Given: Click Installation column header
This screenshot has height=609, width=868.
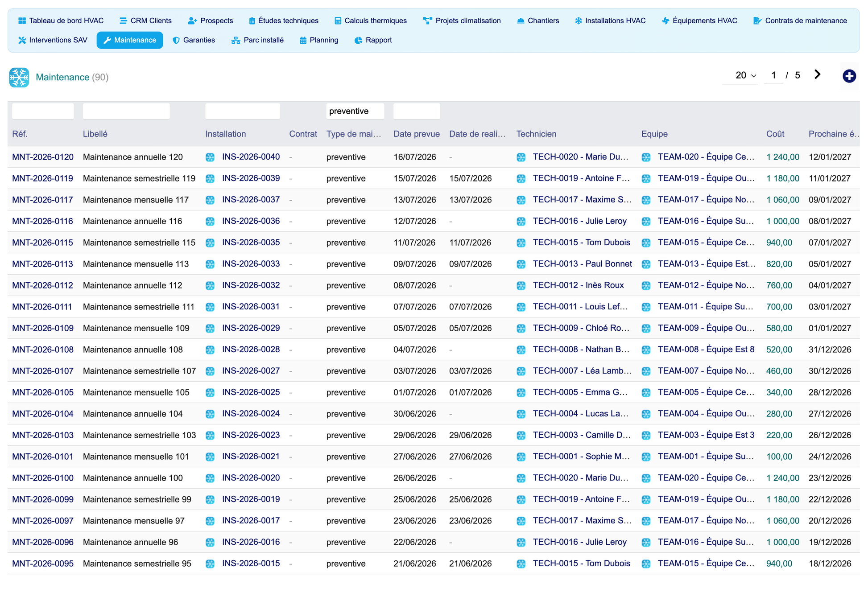Looking at the screenshot, I should coord(226,134).
